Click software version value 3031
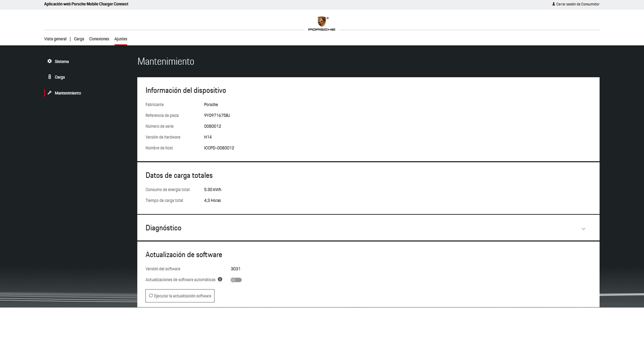Screen dimensions: 644x362 point(235,269)
